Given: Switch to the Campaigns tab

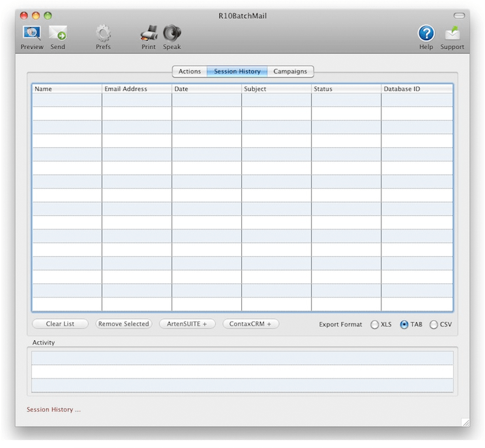Looking at the screenshot, I should tap(290, 71).
